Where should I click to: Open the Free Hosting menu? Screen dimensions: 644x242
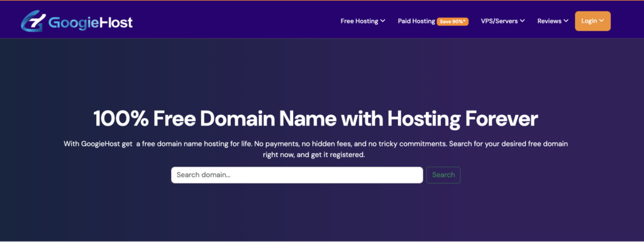pos(363,21)
